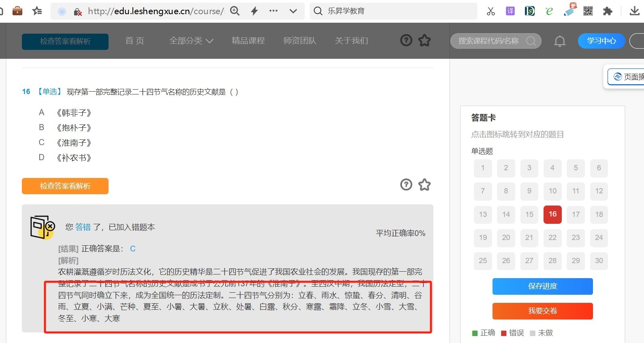
Task: Jump to question 25 in answer card
Action: (x=483, y=261)
